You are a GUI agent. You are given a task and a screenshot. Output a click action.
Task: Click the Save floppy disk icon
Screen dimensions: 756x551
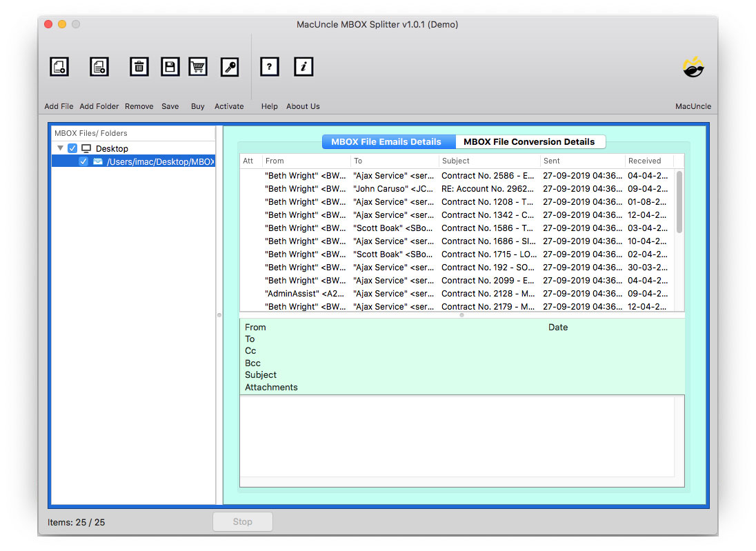[170, 66]
